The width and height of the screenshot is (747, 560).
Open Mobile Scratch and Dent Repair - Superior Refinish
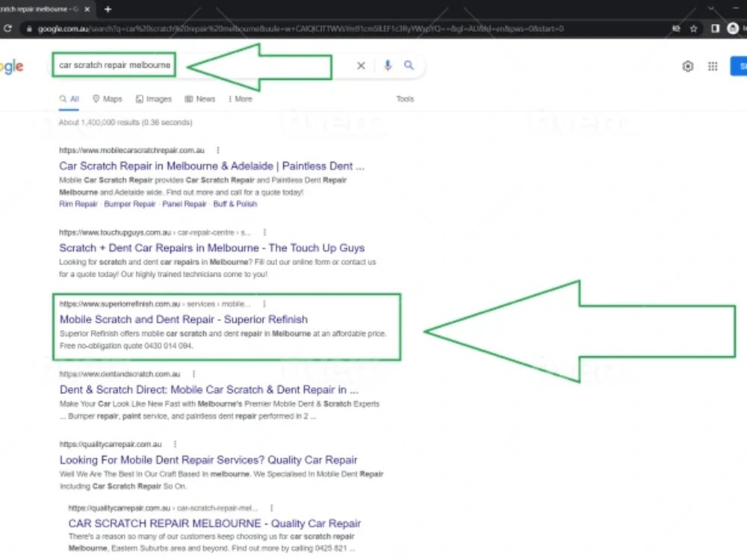pyautogui.click(x=184, y=320)
